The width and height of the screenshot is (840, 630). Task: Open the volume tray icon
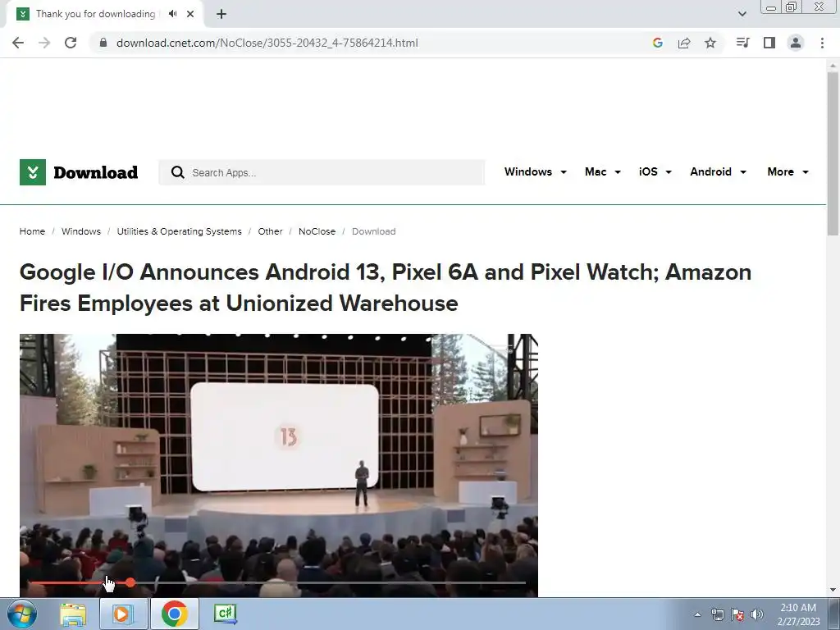coord(757,615)
